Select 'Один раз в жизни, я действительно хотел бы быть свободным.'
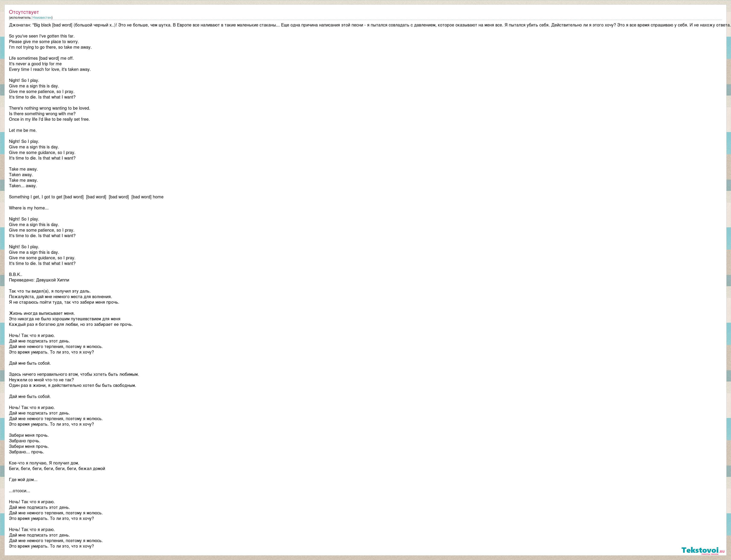Screen dimensions: 731x560 tap(72, 386)
